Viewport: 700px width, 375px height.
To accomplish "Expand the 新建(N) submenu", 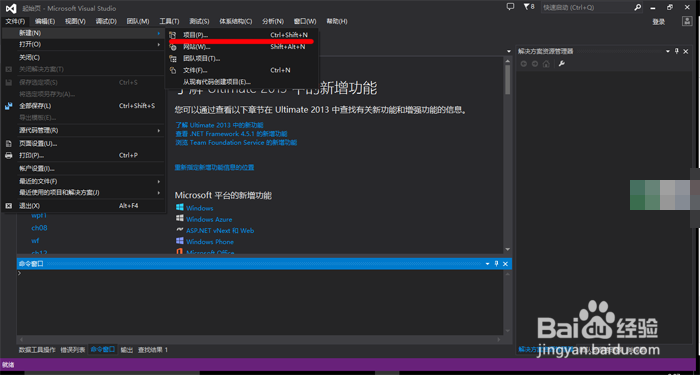I will point(83,33).
